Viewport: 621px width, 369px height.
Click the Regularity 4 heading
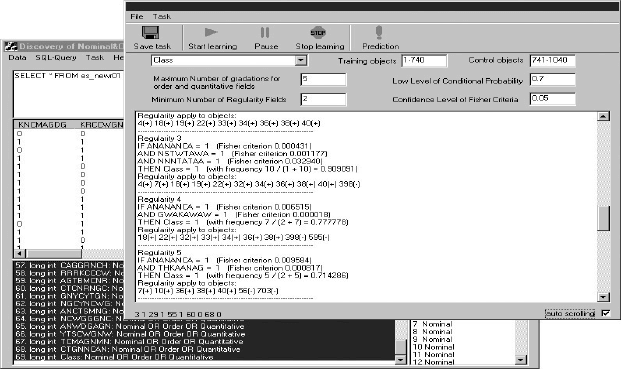(x=159, y=199)
